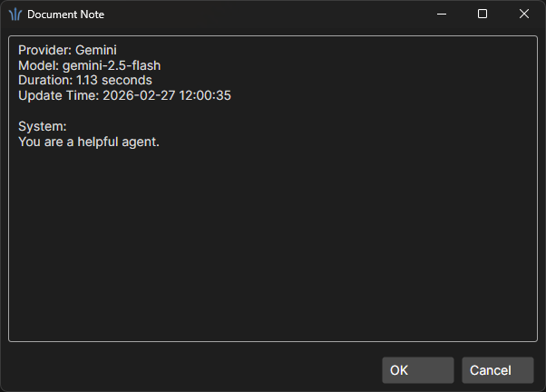The image size is (546, 392).
Task: Click the app icon in the title bar
Action: coord(15,15)
